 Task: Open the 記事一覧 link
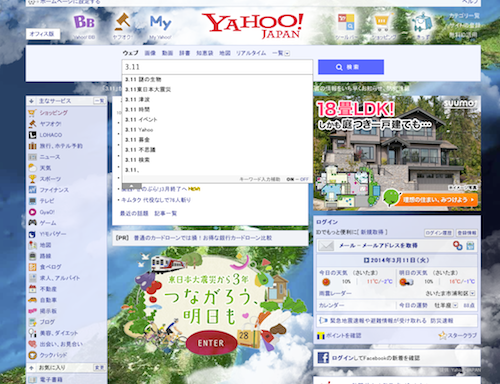coord(166,213)
